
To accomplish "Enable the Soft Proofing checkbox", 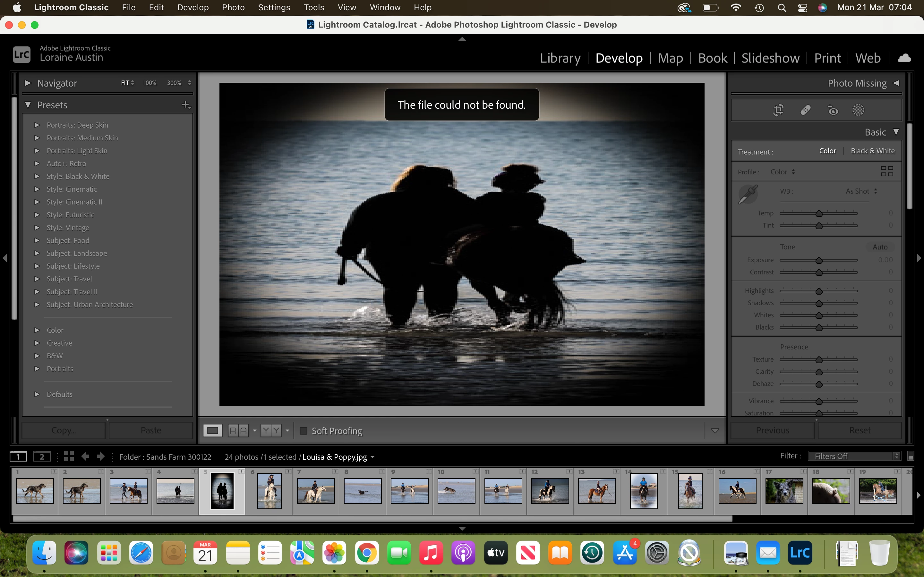I will click(304, 431).
